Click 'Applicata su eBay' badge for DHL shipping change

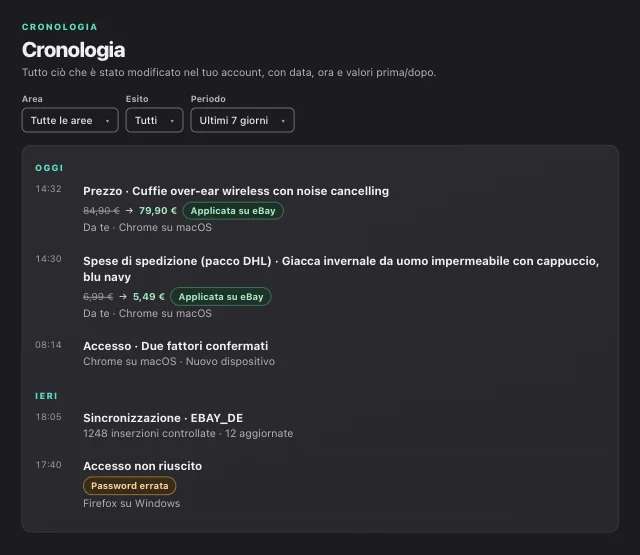[221, 297]
